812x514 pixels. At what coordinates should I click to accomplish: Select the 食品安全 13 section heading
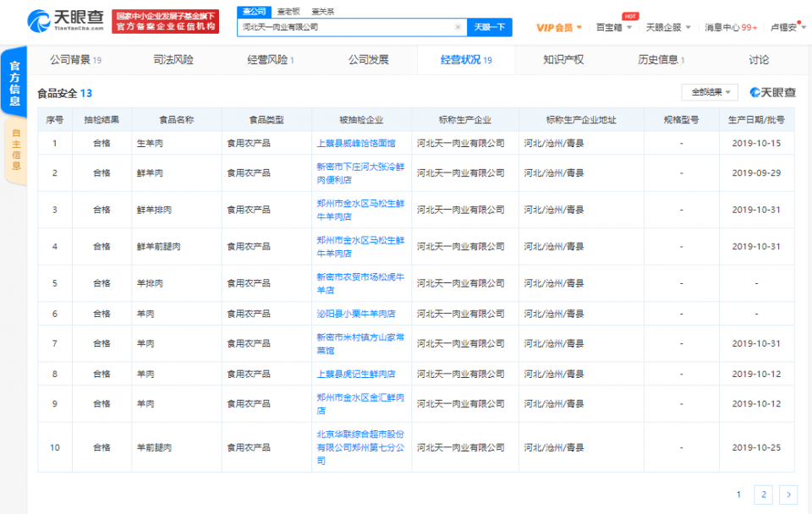pos(65,94)
